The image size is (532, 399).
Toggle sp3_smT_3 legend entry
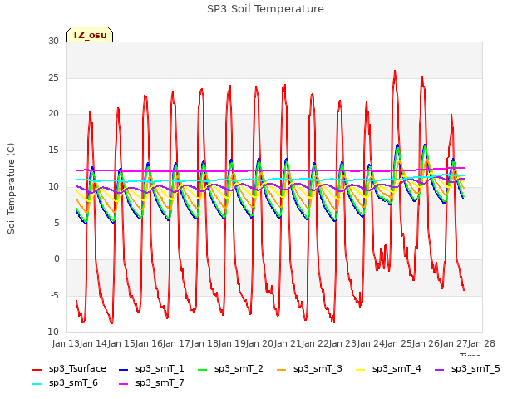tap(310, 369)
